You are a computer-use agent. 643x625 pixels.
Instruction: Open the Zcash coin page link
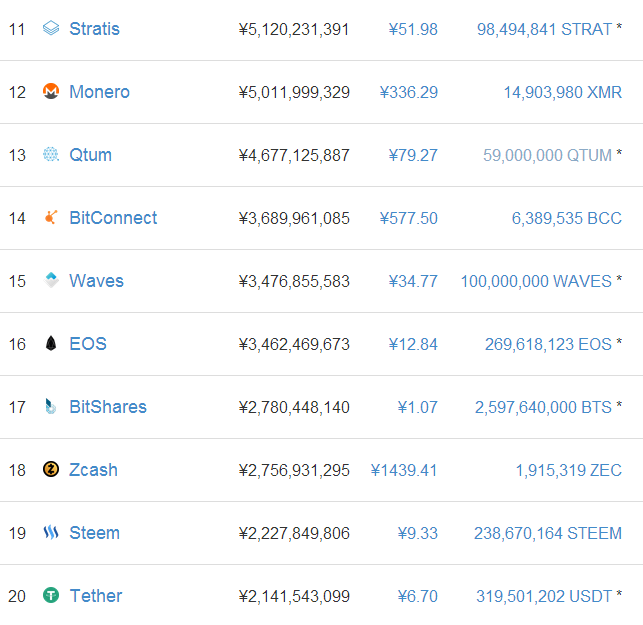pyautogui.click(x=93, y=470)
